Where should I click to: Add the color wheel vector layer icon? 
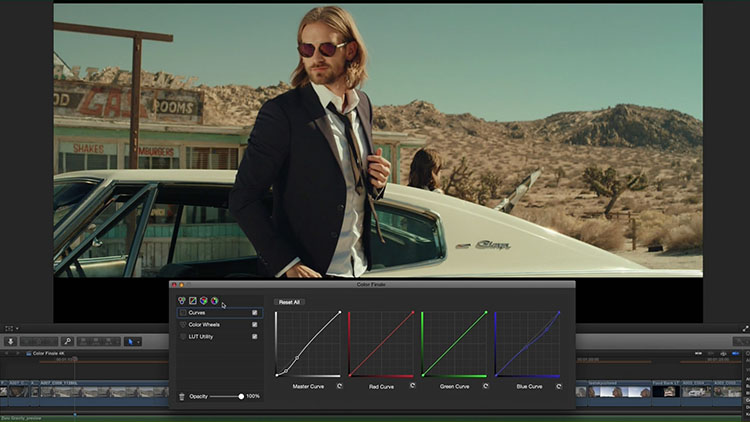click(215, 300)
